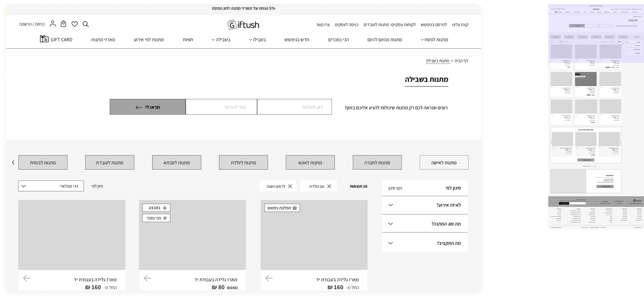Click the search magnifier icon
Image resolution: width=644 pixels, height=302 pixels.
tap(86, 24)
